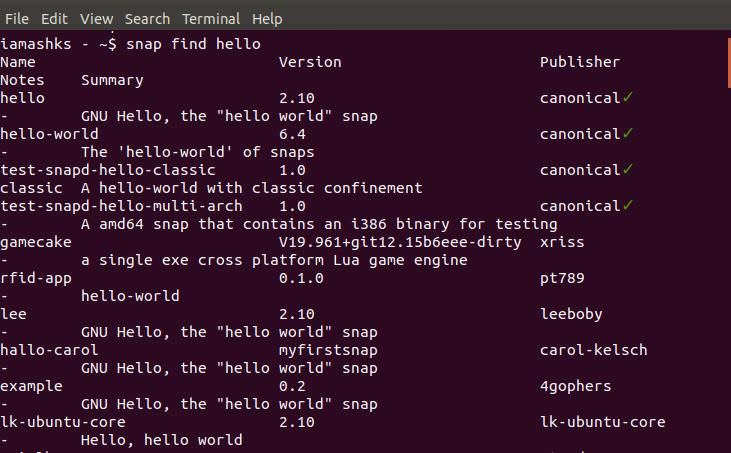
Task: Click the verified checkmark on the hello-world row
Action: (628, 133)
